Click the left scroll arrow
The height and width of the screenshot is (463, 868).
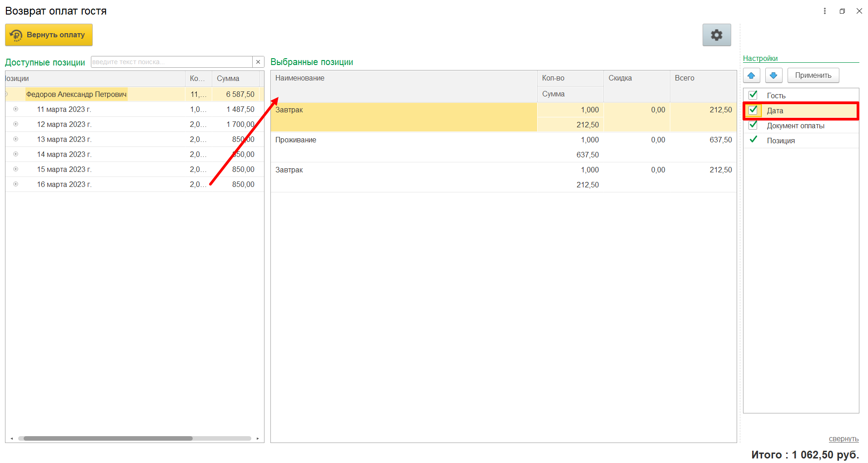[x=11, y=438]
